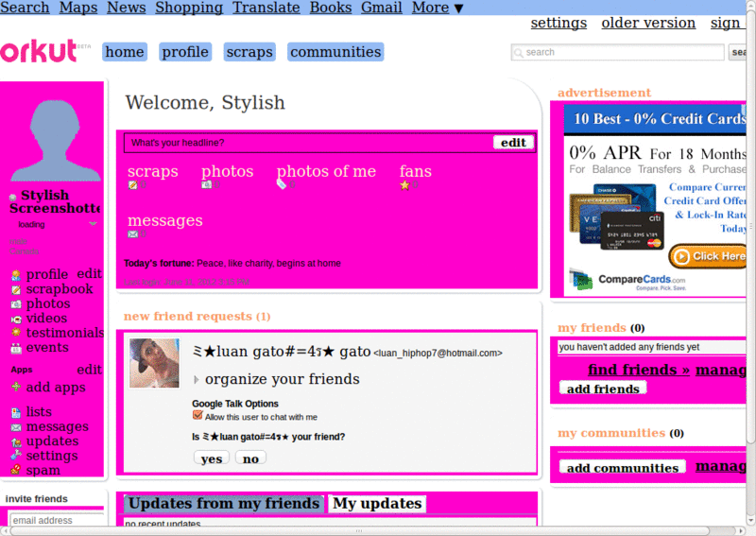Click the lists icon in sidebar
This screenshot has width=756, height=536.
click(16, 412)
